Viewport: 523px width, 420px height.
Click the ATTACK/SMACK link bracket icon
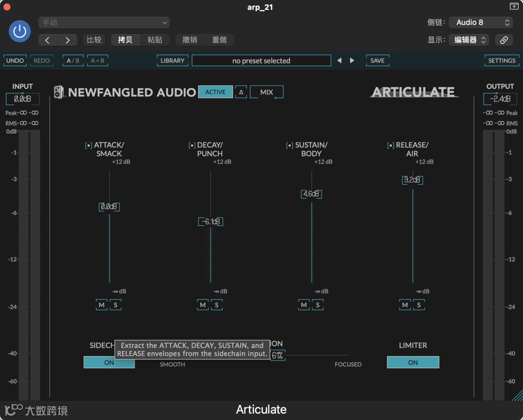pyautogui.click(x=89, y=145)
